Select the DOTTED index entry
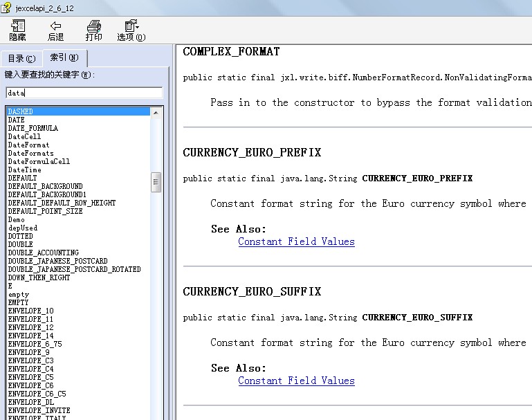Viewport: 532px width, 420px height. 20,236
